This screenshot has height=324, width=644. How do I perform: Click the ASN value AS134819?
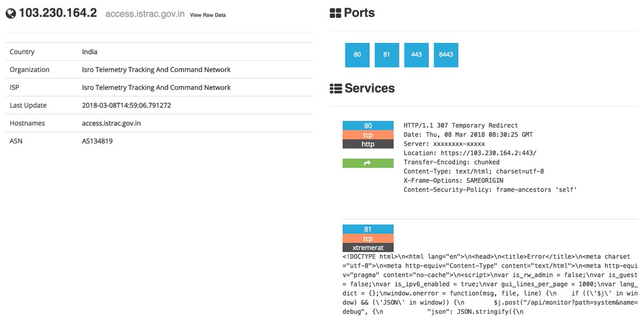[x=98, y=141]
